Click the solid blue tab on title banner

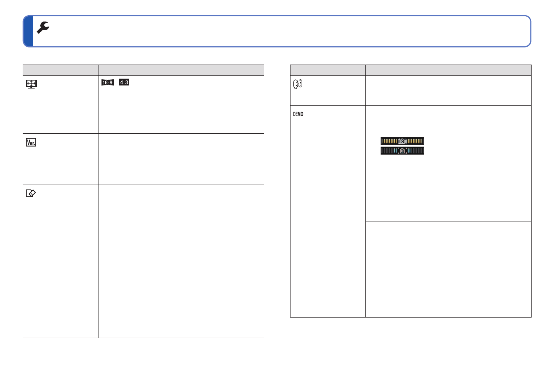click(28, 31)
